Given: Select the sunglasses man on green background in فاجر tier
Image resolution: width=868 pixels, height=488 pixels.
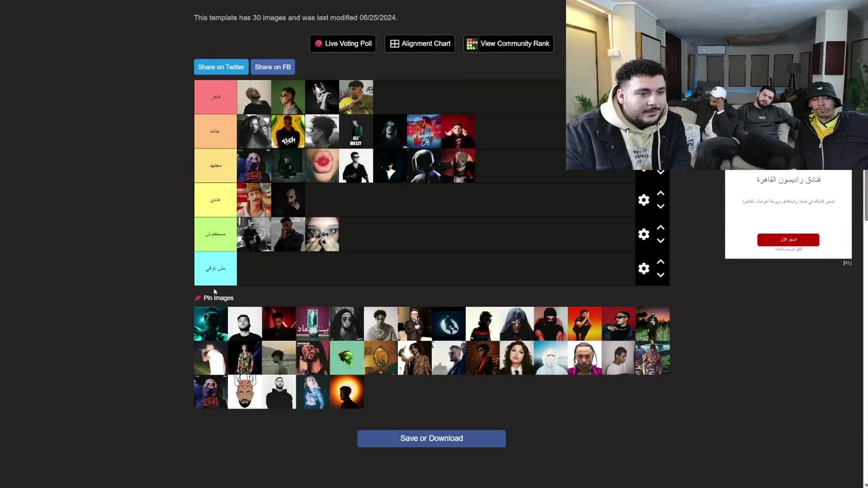Looking at the screenshot, I should 288,97.
